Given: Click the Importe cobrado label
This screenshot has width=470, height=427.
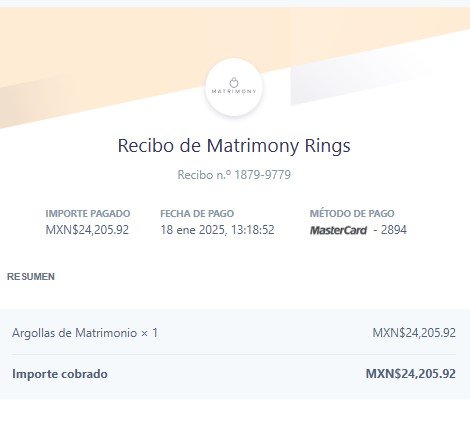Looking at the screenshot, I should coord(60,374).
